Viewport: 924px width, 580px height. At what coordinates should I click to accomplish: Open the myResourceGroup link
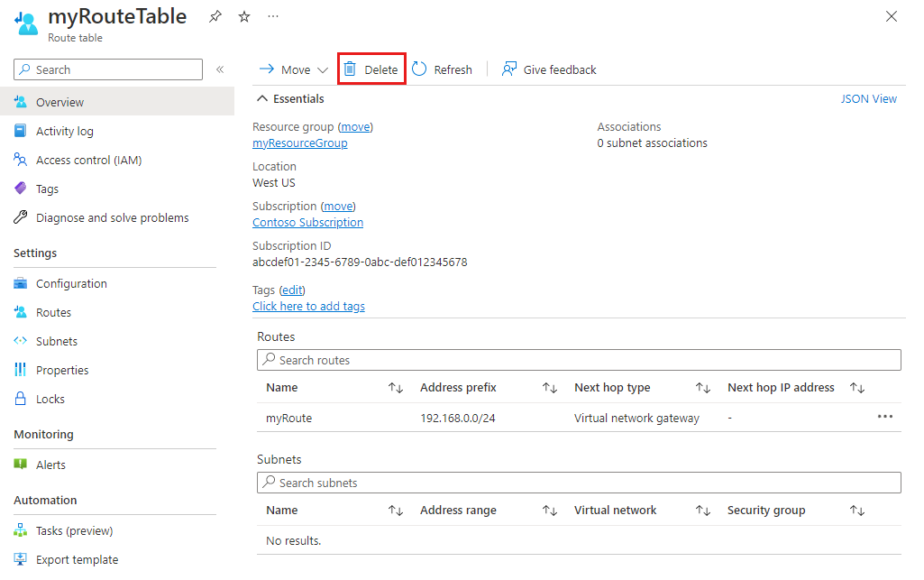click(299, 143)
